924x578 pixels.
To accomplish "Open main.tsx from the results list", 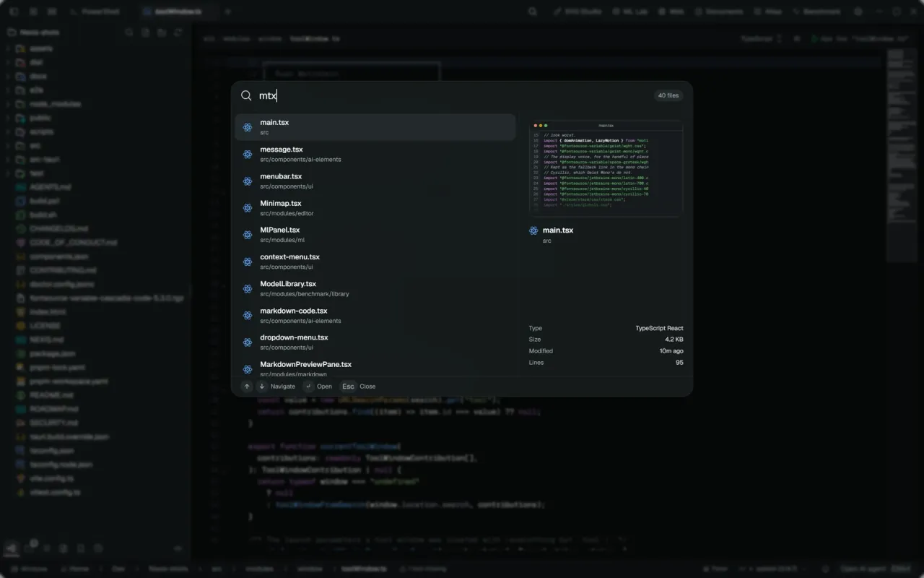I will (x=375, y=127).
